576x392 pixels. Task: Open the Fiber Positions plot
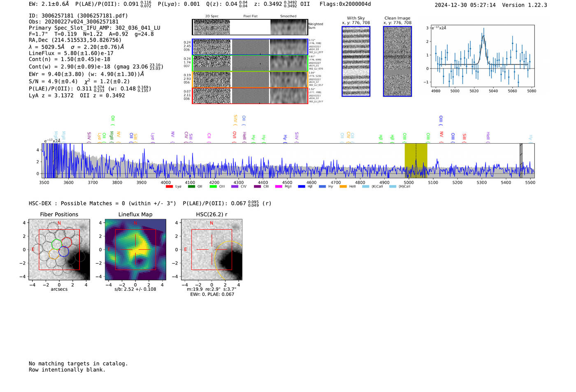pyautogui.click(x=59, y=250)
